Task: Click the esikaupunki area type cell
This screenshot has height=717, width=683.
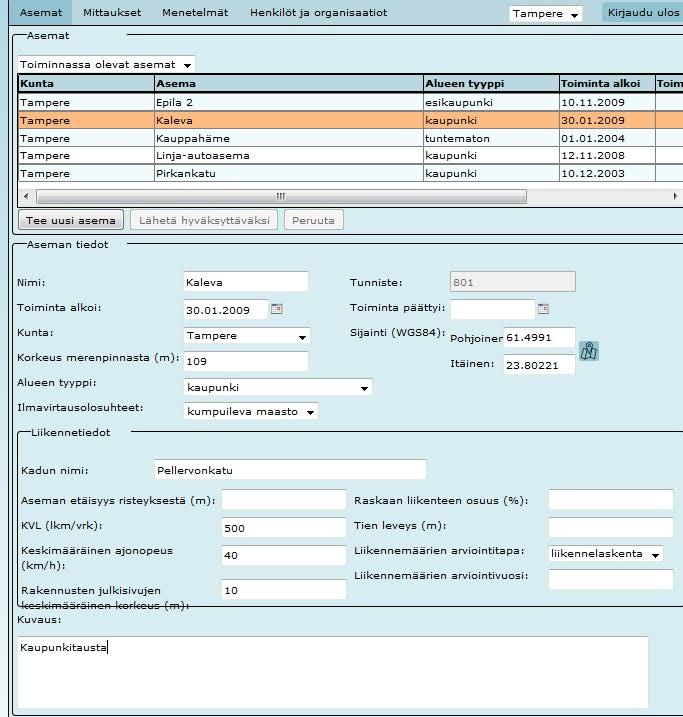Action: [x=491, y=102]
